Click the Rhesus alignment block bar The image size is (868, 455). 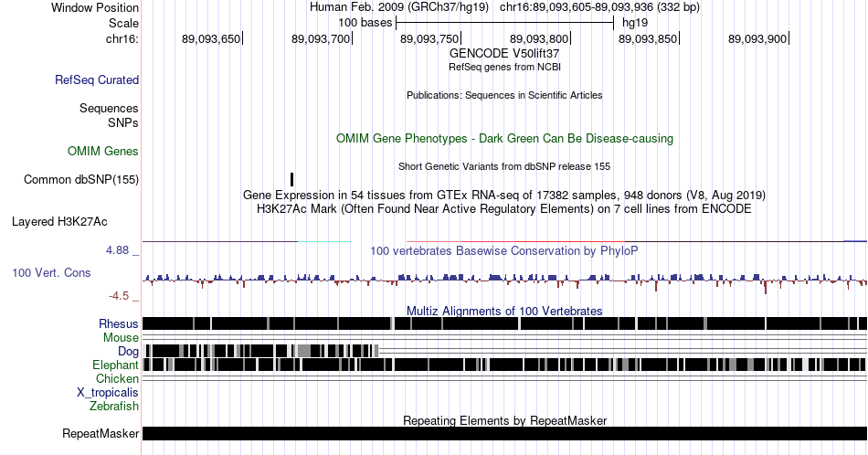tap(504, 323)
